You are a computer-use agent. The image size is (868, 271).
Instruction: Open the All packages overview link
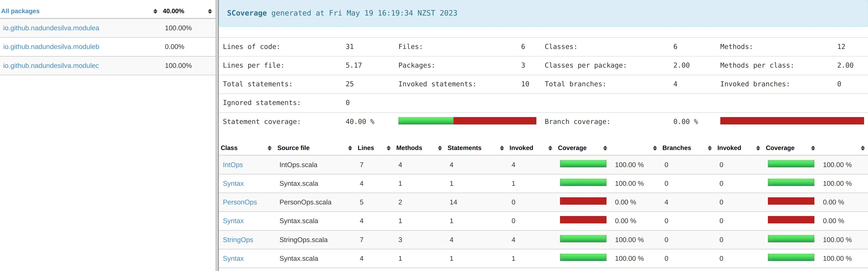[20, 11]
